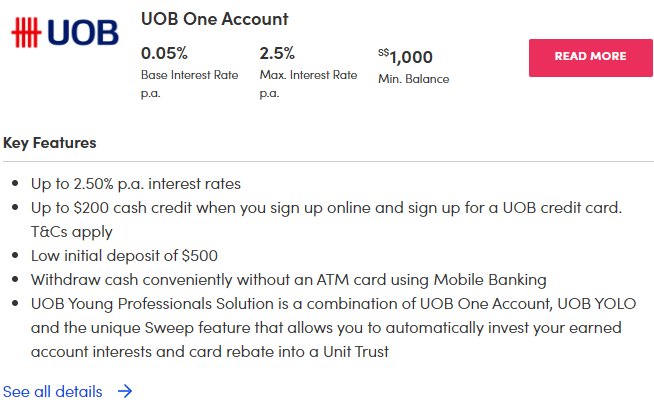Select the S$1,000 minimum balance amount
Screen dimensions: 654x406
pos(406,56)
